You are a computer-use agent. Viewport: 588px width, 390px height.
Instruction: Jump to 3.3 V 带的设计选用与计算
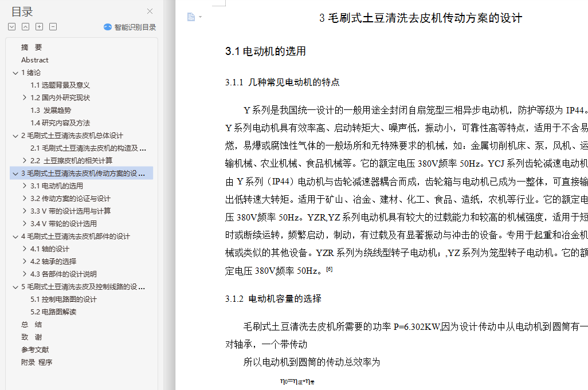(x=70, y=211)
